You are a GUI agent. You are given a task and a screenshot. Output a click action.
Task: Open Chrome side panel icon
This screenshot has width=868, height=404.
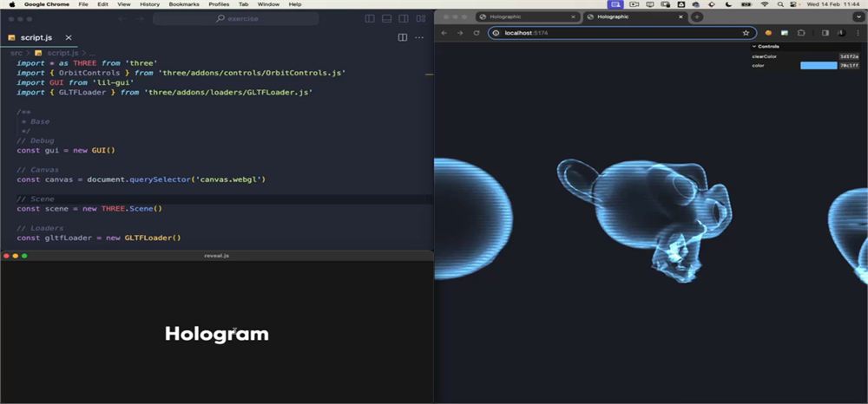coord(825,33)
